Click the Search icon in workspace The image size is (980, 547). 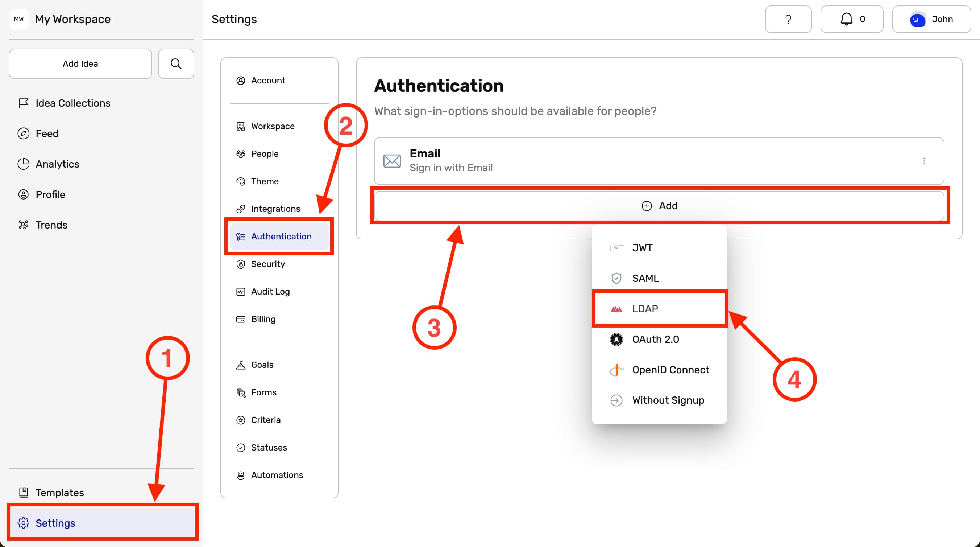(x=176, y=64)
